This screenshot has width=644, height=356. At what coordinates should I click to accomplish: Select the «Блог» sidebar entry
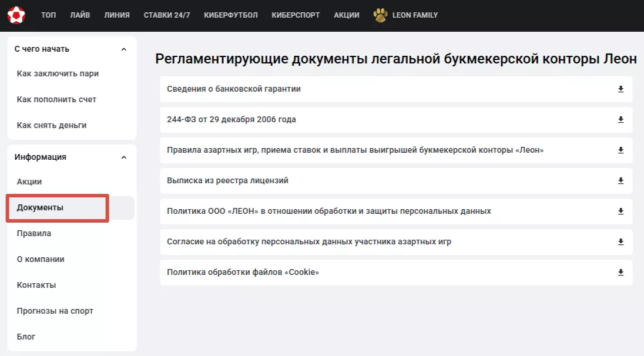tap(26, 336)
